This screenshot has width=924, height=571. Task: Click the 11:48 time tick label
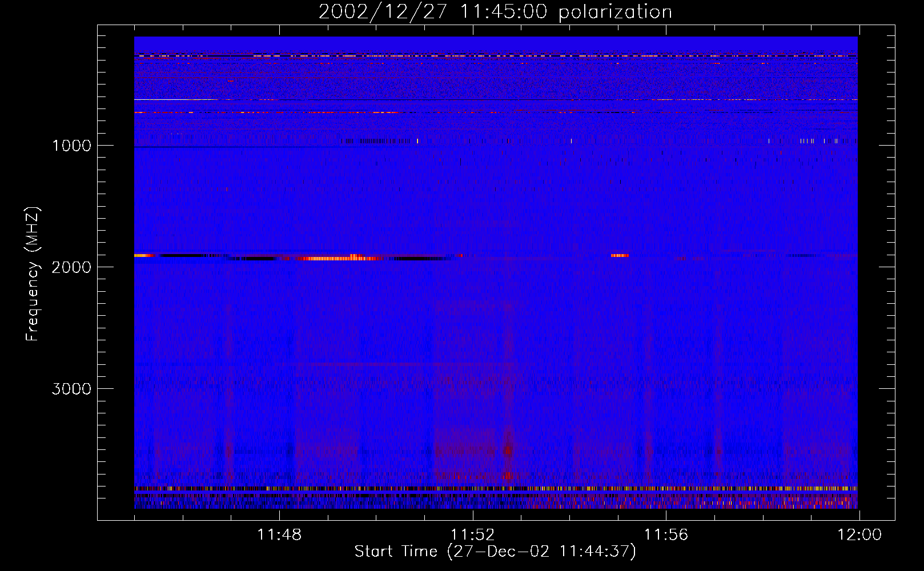[279, 535]
